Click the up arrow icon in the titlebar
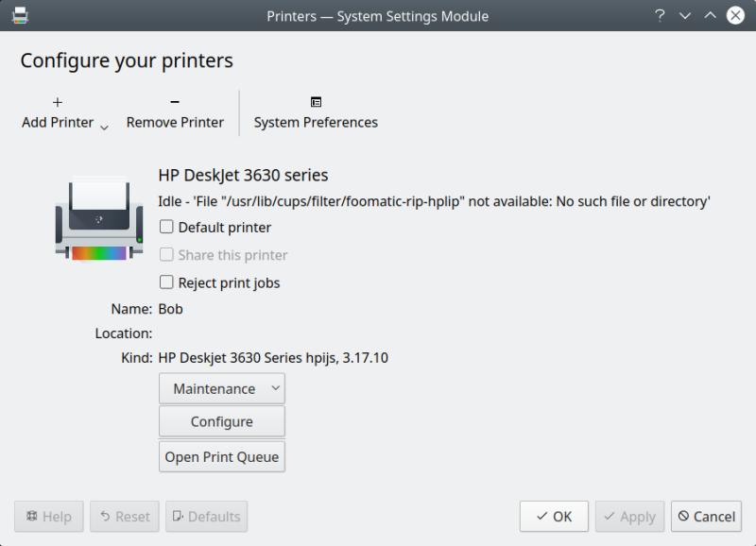The height and width of the screenshot is (546, 756). click(710, 16)
